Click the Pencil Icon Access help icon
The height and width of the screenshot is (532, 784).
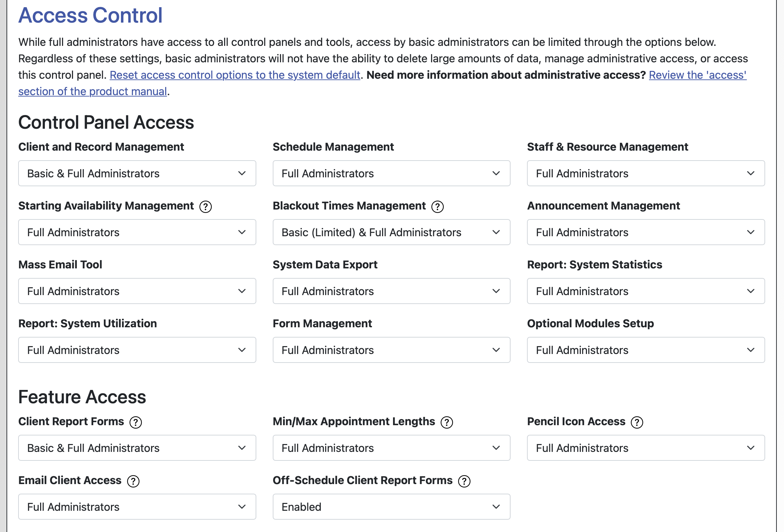(x=637, y=422)
